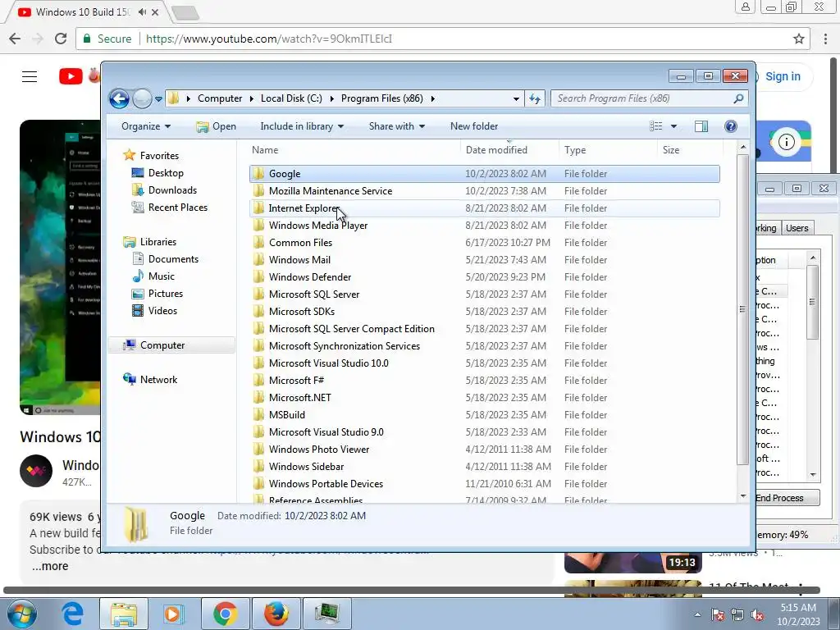Open Downloads in Favorites
The image size is (840, 630).
(x=172, y=190)
